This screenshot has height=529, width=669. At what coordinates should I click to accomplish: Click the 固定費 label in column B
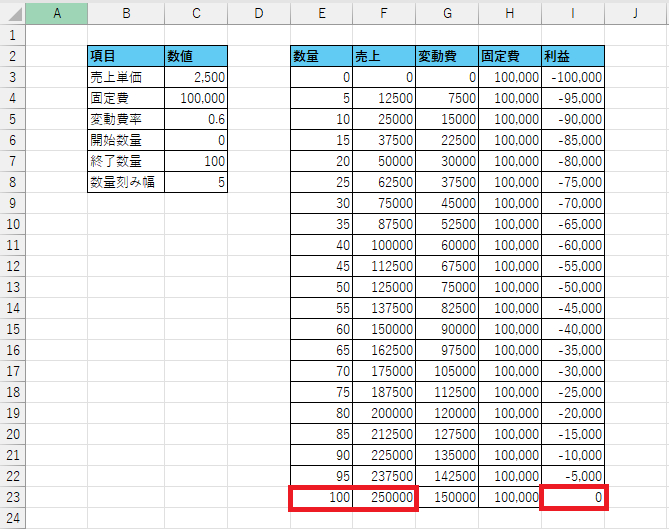point(126,98)
